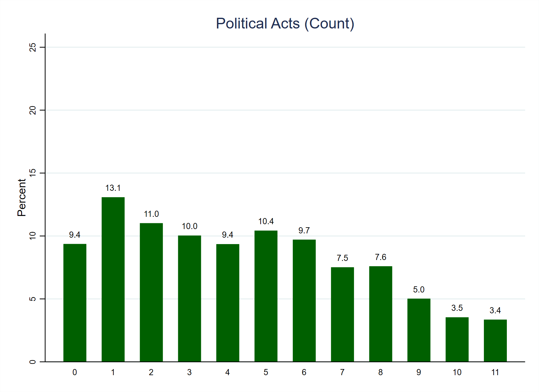Click the 13.1 data label
The height and width of the screenshot is (392, 539).
(x=113, y=188)
